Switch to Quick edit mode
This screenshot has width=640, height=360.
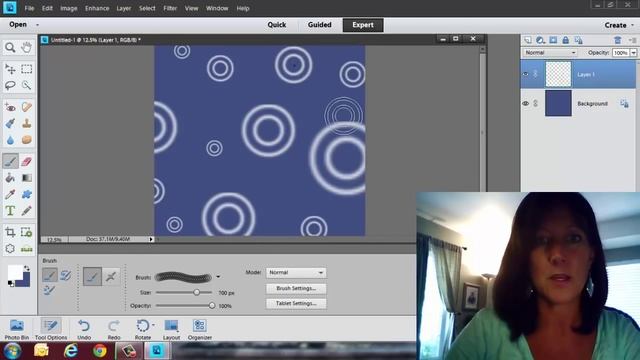pos(276,25)
